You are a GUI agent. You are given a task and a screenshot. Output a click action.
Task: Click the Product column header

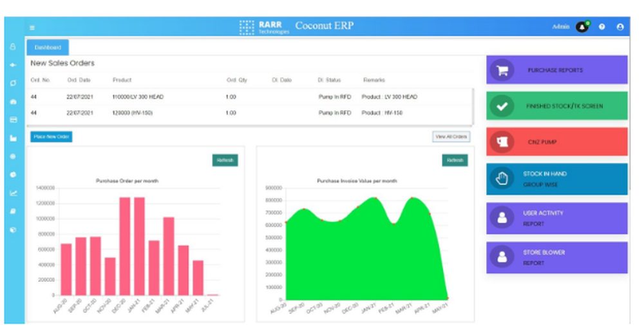pyautogui.click(x=122, y=80)
